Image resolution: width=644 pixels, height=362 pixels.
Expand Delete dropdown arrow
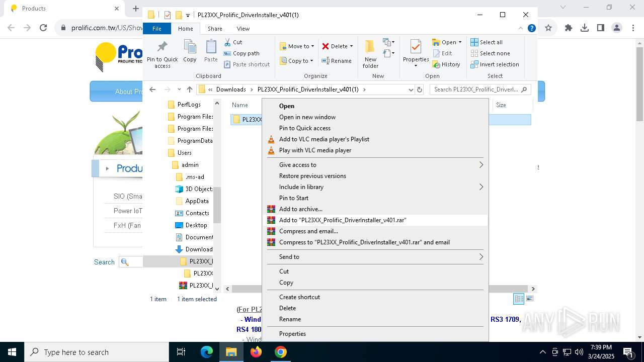tap(351, 46)
